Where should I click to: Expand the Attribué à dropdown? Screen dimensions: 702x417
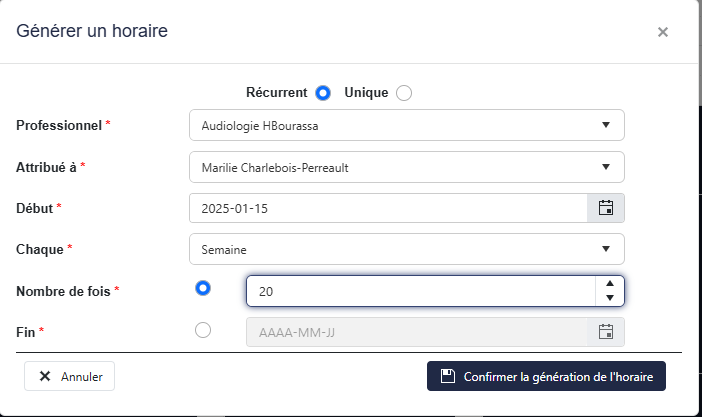click(x=406, y=167)
